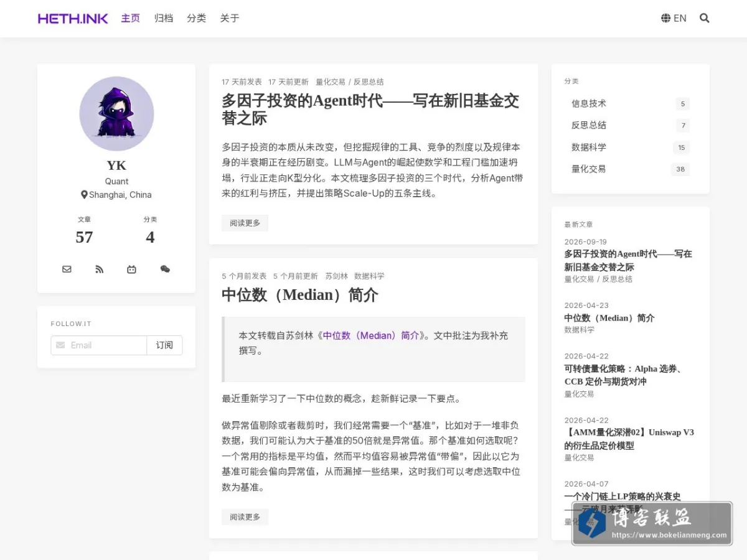Image resolution: width=747 pixels, height=560 pixels.
Task: Switch language with the globe EN icon
Action: (x=674, y=19)
